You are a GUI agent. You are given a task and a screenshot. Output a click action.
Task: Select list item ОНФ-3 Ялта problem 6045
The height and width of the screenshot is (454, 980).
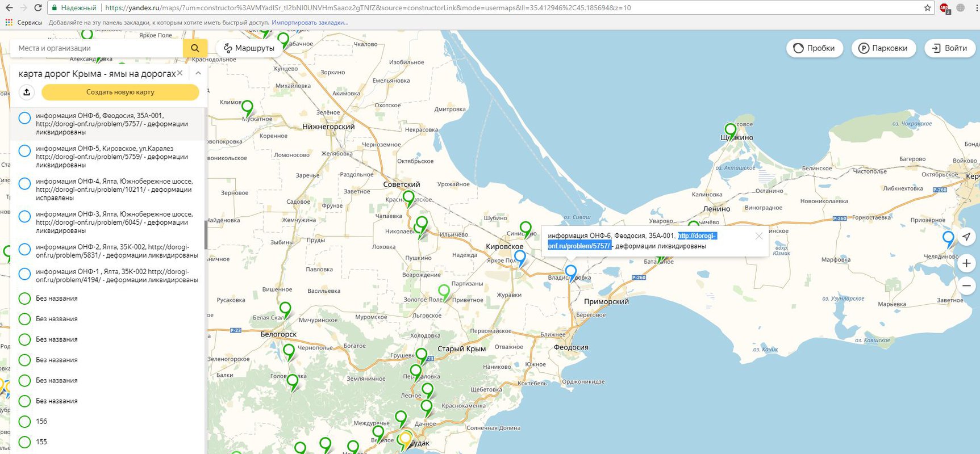click(x=108, y=222)
